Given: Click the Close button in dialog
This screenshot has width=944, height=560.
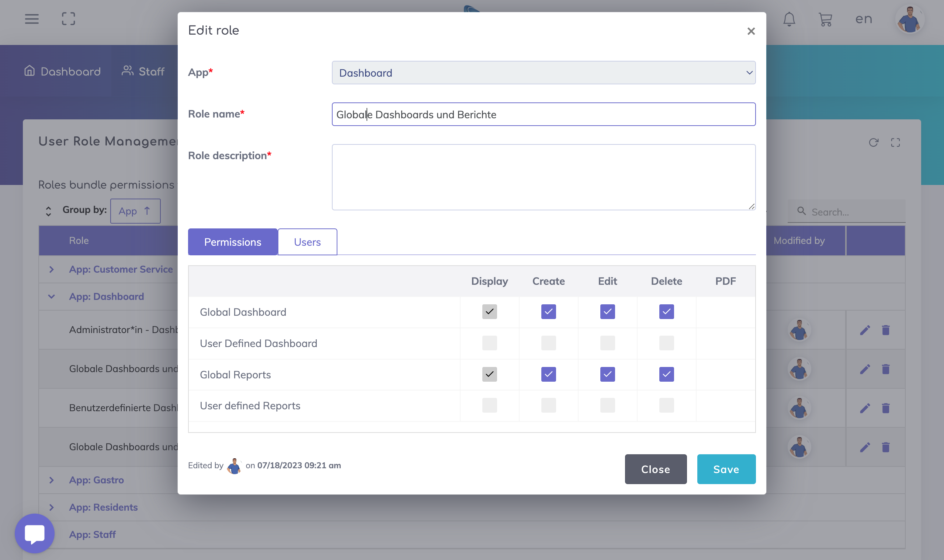Looking at the screenshot, I should [x=656, y=469].
